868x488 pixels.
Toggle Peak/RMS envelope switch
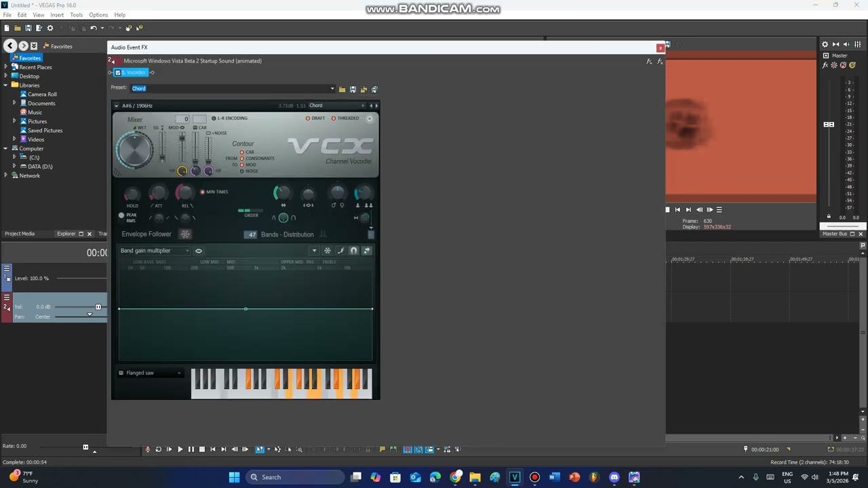[x=121, y=216]
